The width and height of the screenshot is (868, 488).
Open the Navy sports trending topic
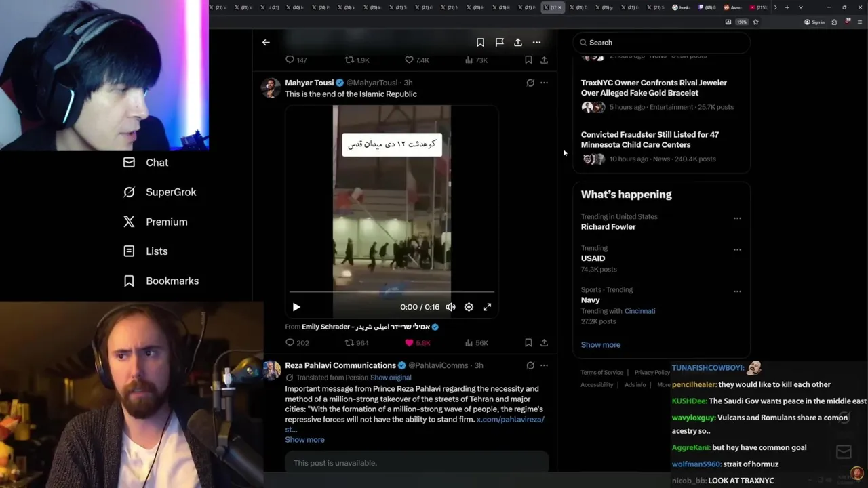[x=590, y=300]
